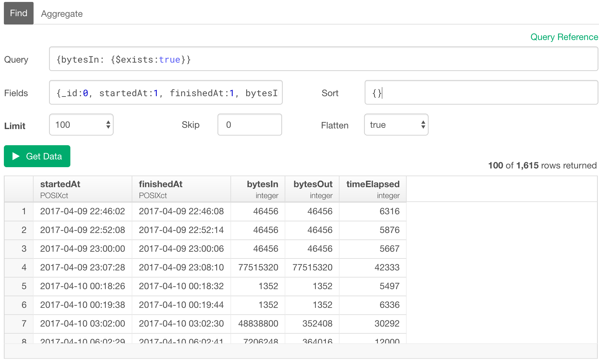Open the Flatten dropdown set to true
The height and width of the screenshot is (364, 599).
pos(396,125)
